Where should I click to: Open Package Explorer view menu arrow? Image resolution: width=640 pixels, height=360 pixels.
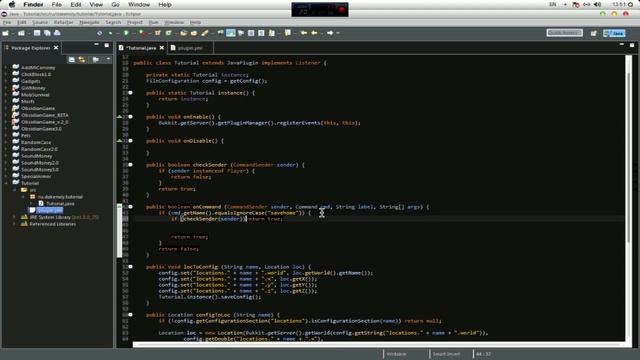point(108,60)
